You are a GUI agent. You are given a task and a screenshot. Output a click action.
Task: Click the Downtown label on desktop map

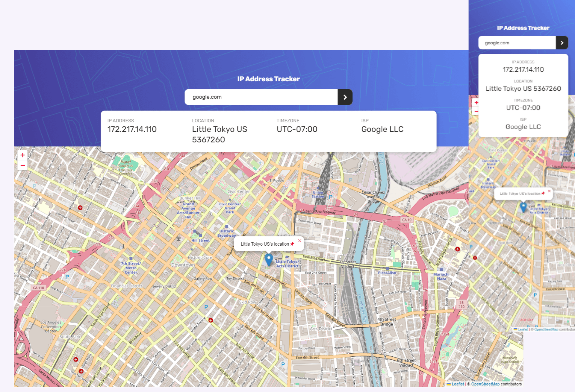point(183,265)
